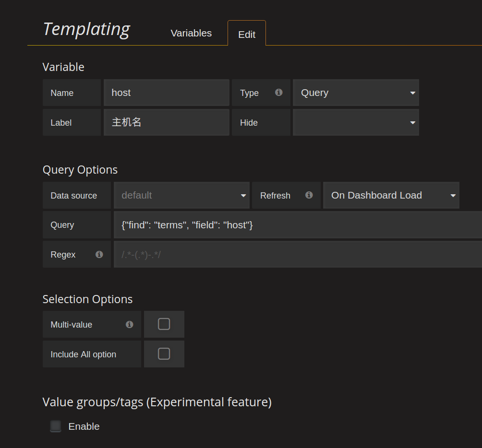Open the Refresh dropdown set to On Dashboard Load
The image size is (482, 448).
click(x=391, y=195)
